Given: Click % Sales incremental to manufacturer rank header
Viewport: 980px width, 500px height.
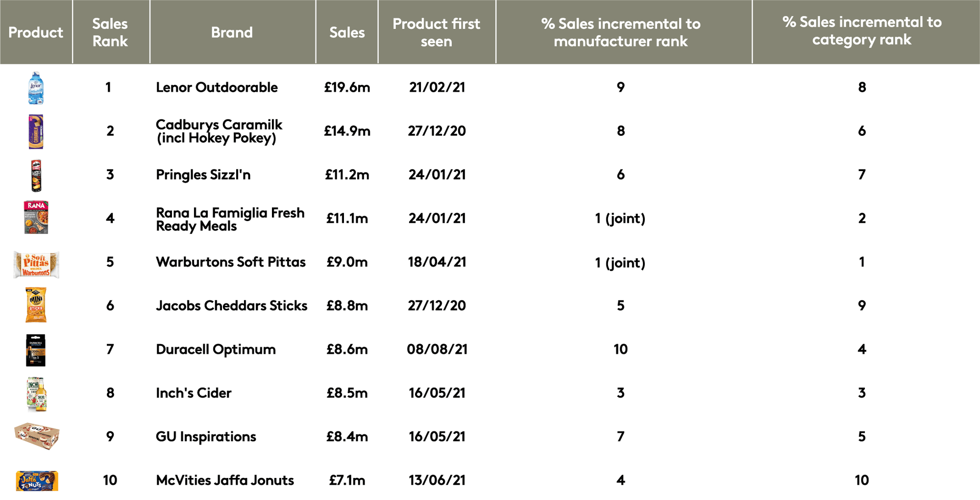Looking at the screenshot, I should click(x=621, y=32).
